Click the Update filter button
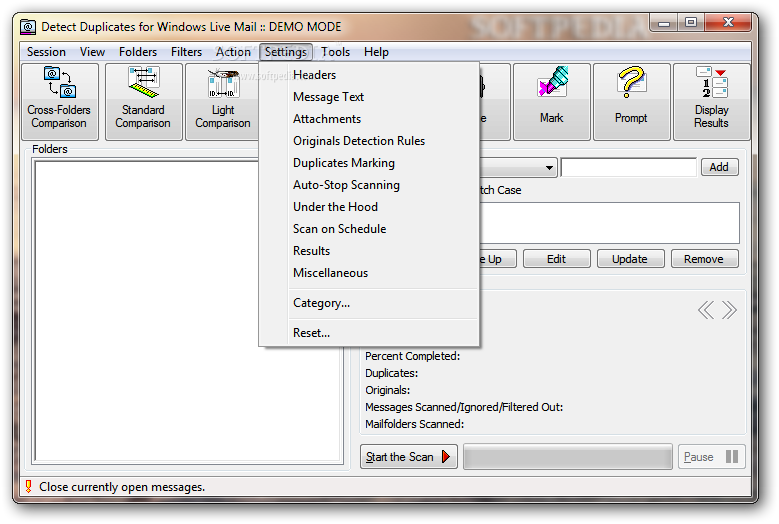The width and height of the screenshot is (779, 524). tap(630, 259)
